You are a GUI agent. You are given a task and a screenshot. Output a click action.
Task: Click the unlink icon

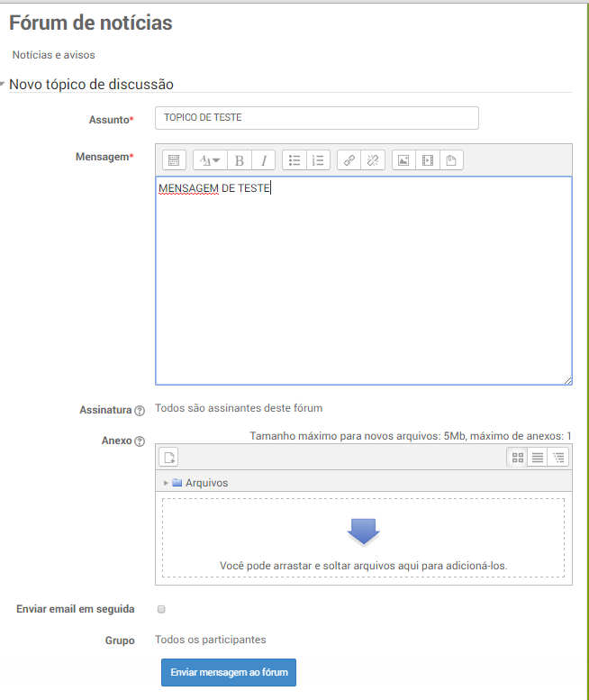click(x=373, y=160)
